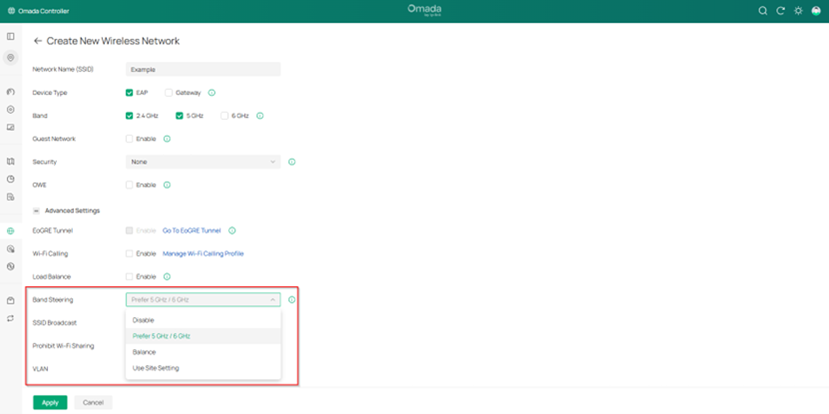Open the circle-slash icon in the sidebar

point(11,266)
